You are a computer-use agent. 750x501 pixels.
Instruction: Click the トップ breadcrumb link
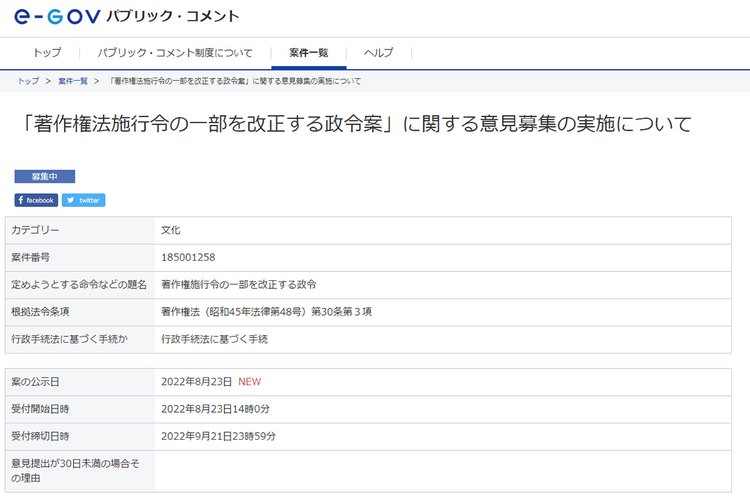click(28, 80)
